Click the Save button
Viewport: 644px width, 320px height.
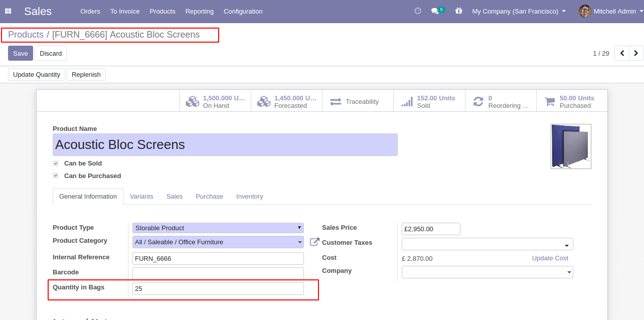[21, 53]
